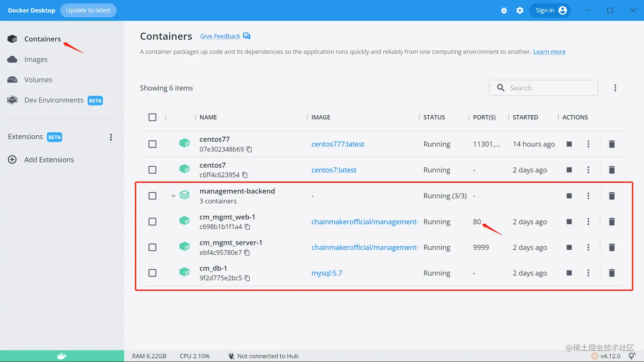Click the Add Extensions plus icon

point(12,160)
